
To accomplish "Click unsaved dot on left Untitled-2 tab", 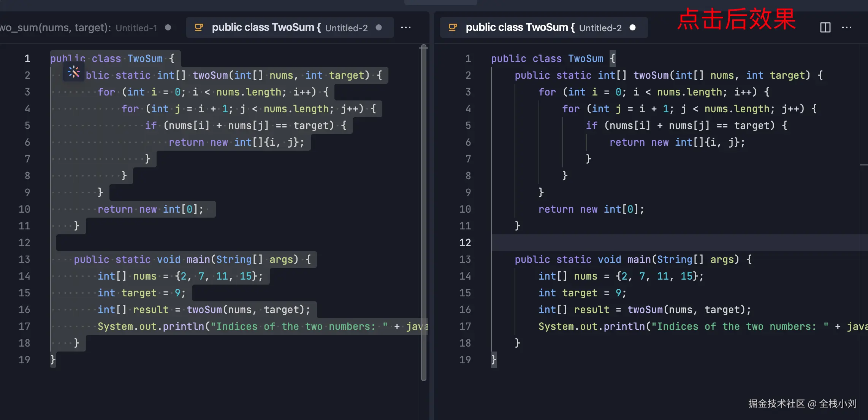I will coord(379,27).
